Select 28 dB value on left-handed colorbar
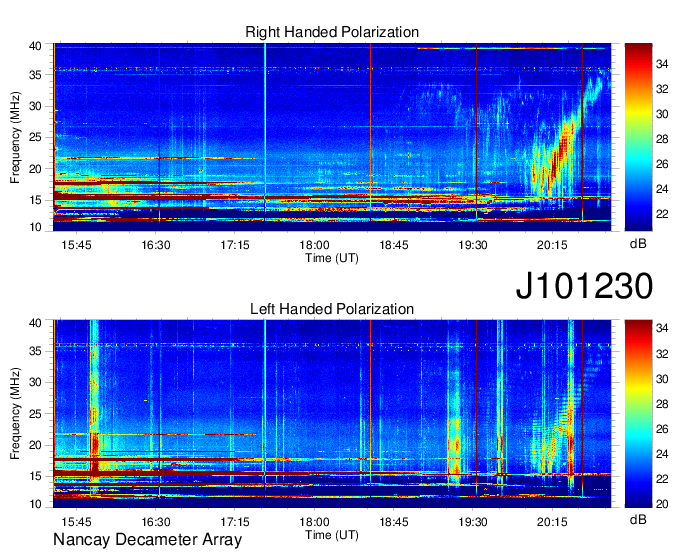This screenshot has height=552, width=680. (x=662, y=404)
